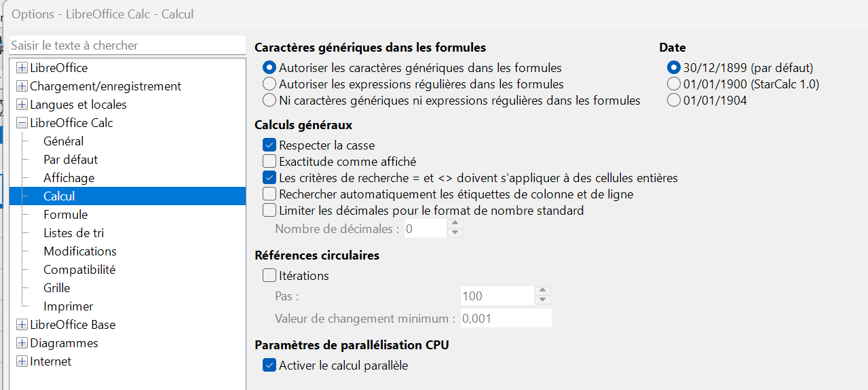Disable Activer le calcul parallèle
Image resolution: width=868 pixels, height=390 pixels.
pyautogui.click(x=269, y=366)
